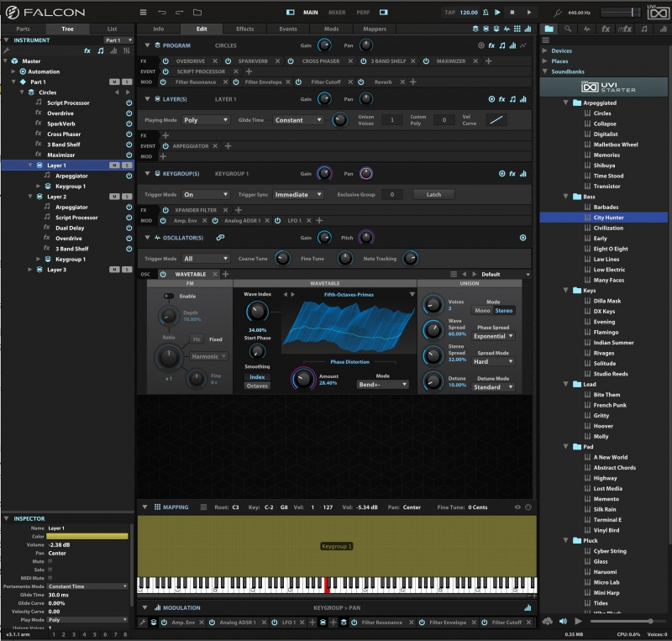This screenshot has height=641, width=672.
Task: Expand the Devices section in browser
Action: click(x=544, y=50)
